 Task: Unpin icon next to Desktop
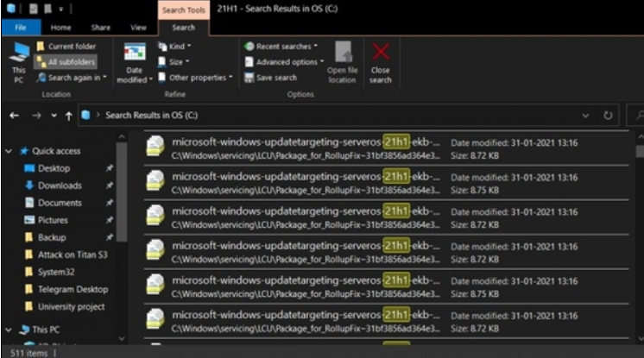pos(110,168)
